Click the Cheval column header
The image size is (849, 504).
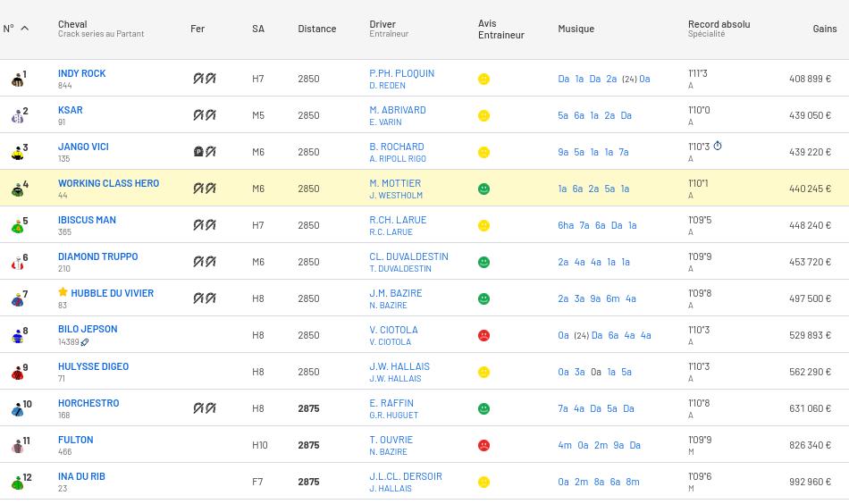(x=72, y=24)
